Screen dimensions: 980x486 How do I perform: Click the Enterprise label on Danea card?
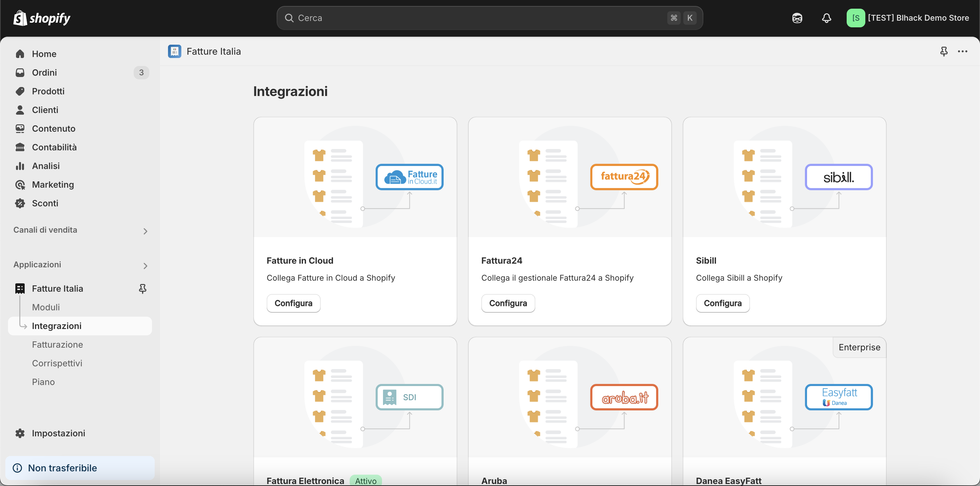tap(859, 347)
